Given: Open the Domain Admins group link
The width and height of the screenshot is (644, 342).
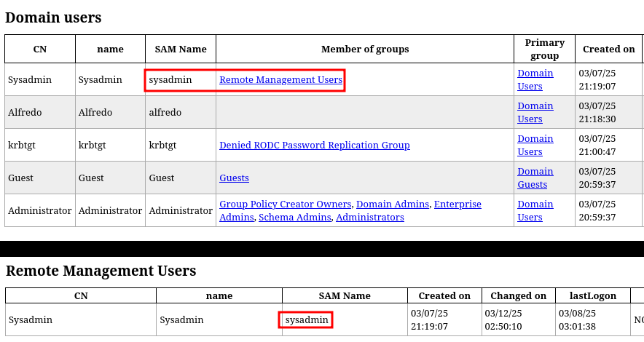Looking at the screenshot, I should pyautogui.click(x=393, y=204).
